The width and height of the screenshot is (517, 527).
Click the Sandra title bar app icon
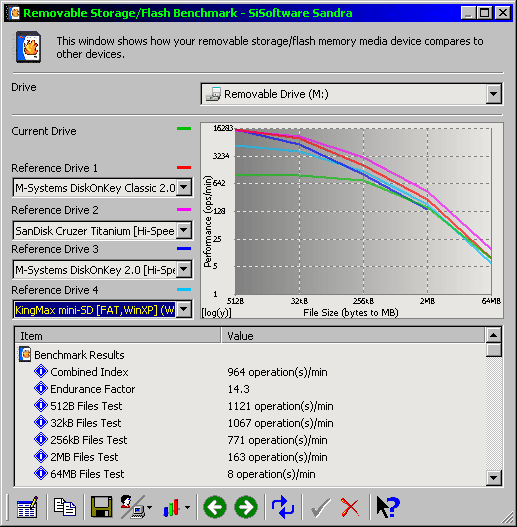[x=14, y=13]
